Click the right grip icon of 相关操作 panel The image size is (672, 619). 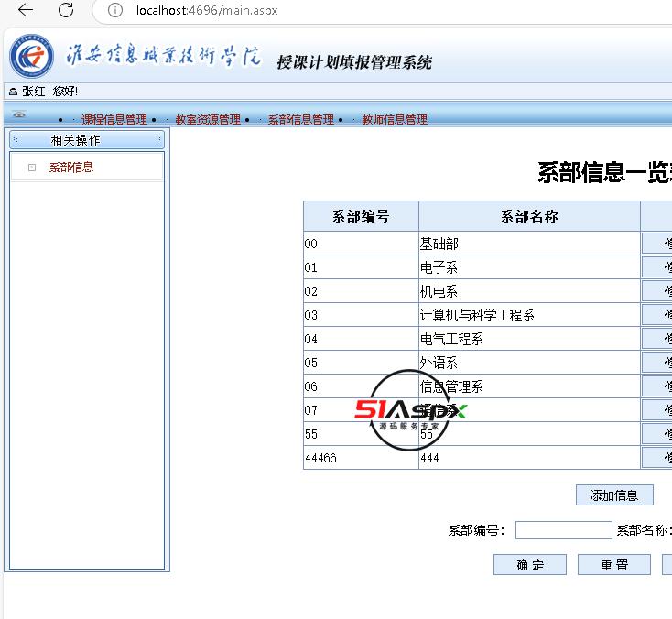point(158,139)
